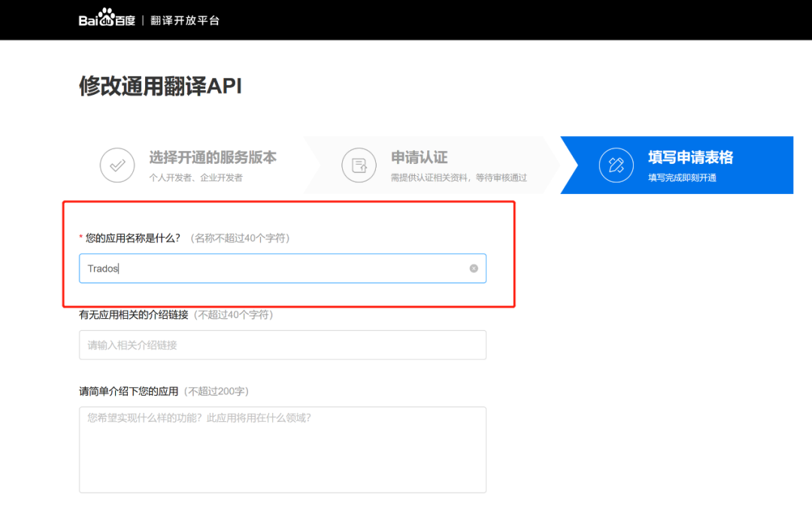Go to 选择开通的服务版本 step
This screenshot has width=812, height=507.
[x=213, y=157]
